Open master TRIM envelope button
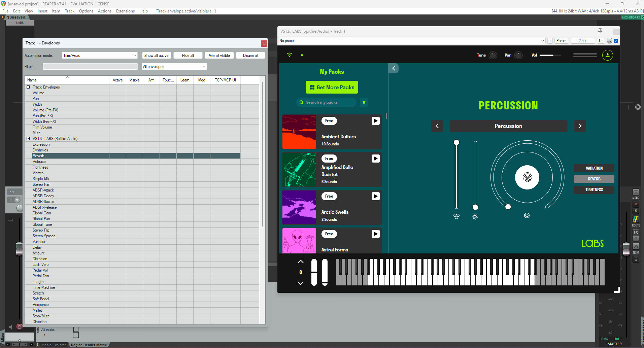This screenshot has width=644, height=348. [x=636, y=246]
